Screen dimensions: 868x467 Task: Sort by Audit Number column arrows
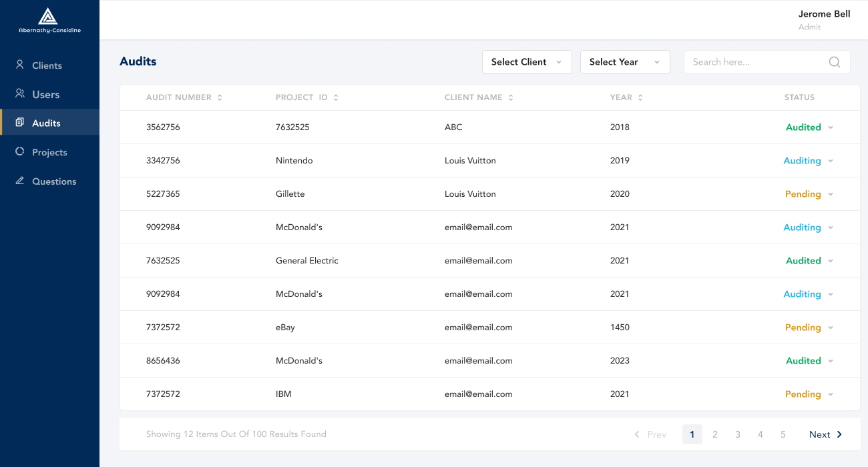220,97
